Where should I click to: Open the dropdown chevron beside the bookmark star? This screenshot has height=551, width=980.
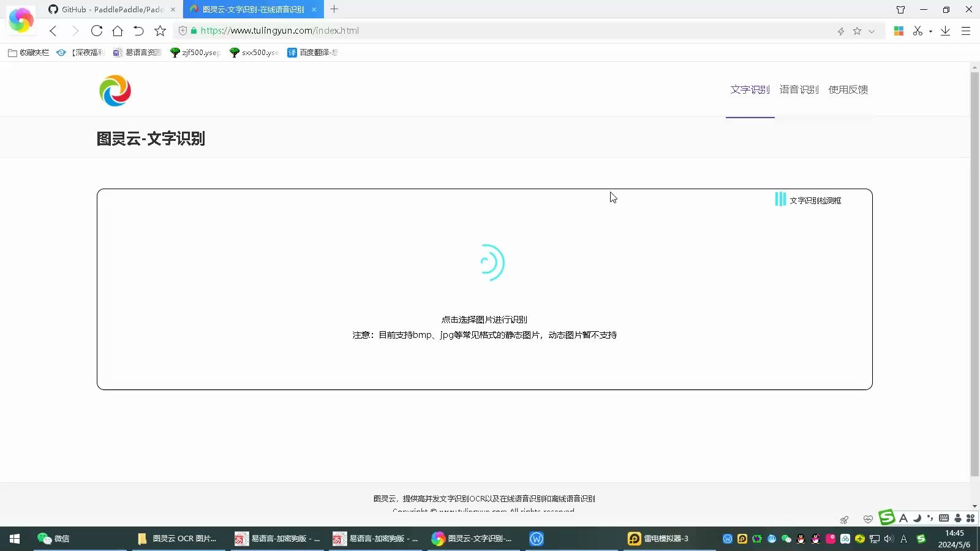click(870, 31)
